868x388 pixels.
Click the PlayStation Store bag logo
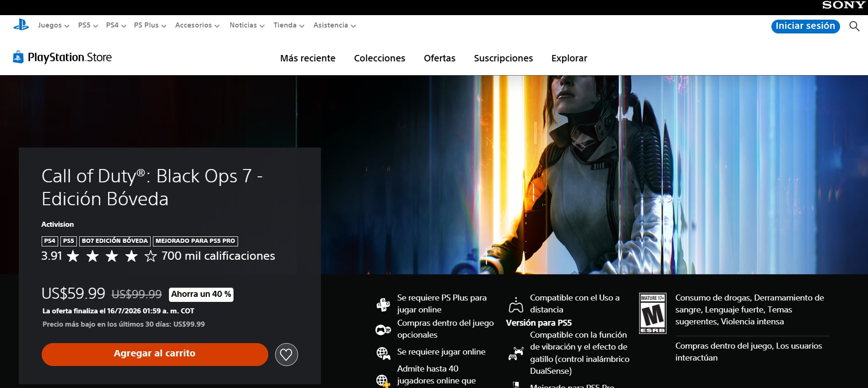pyautogui.click(x=18, y=57)
